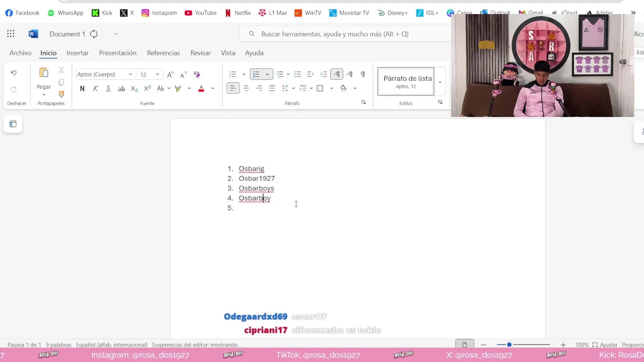This screenshot has width=644, height=362.
Task: Click the Word logo icon
Action: click(33, 34)
